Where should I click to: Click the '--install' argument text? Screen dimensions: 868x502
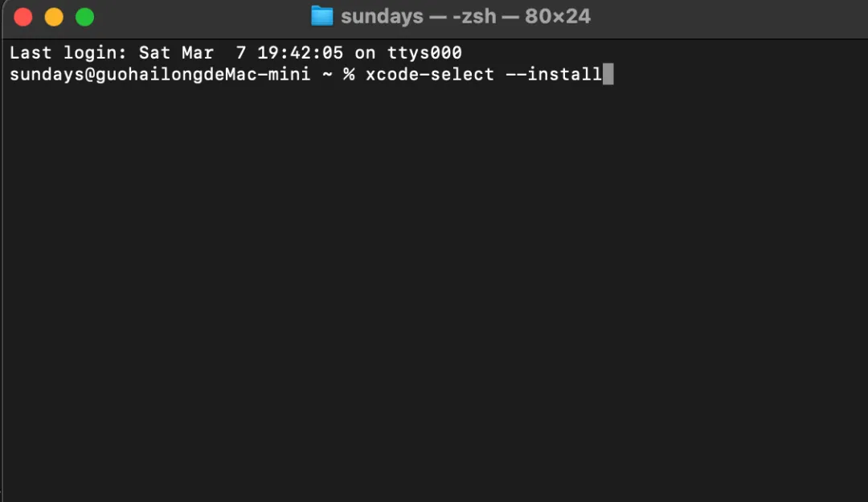(x=554, y=74)
